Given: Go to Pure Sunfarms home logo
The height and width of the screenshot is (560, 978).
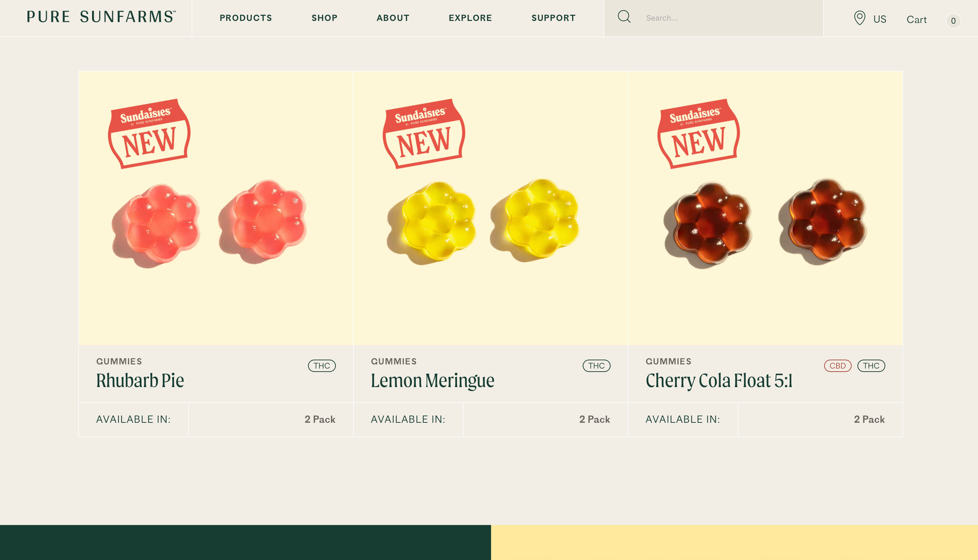Looking at the screenshot, I should 101,17.
